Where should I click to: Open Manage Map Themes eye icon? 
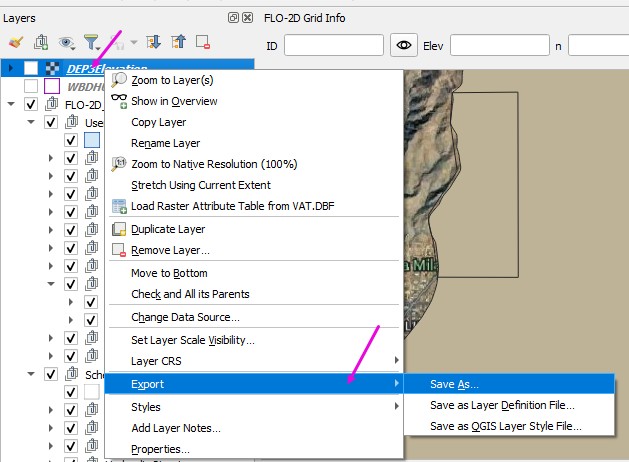tap(67, 42)
